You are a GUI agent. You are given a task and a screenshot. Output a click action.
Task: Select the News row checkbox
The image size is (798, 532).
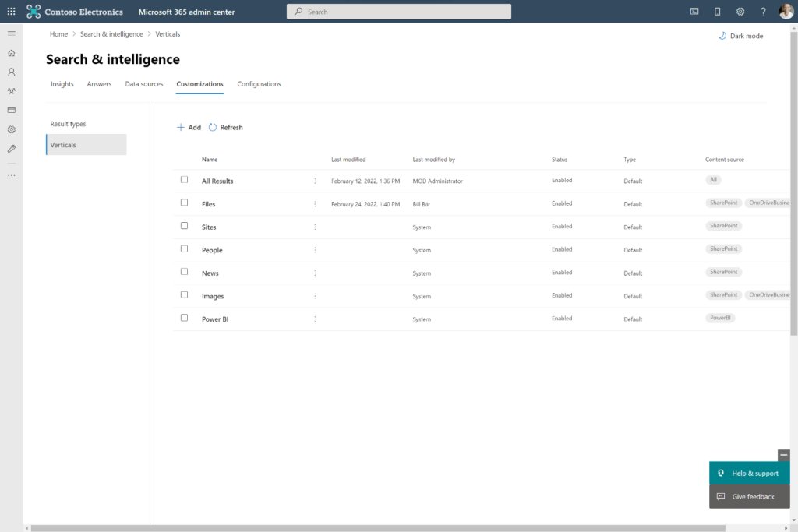[x=184, y=272]
